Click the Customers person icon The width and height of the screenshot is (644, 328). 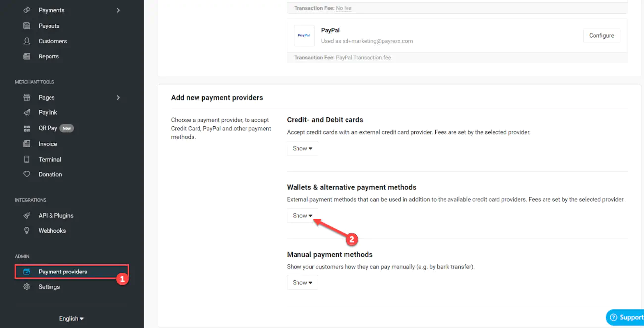point(27,41)
